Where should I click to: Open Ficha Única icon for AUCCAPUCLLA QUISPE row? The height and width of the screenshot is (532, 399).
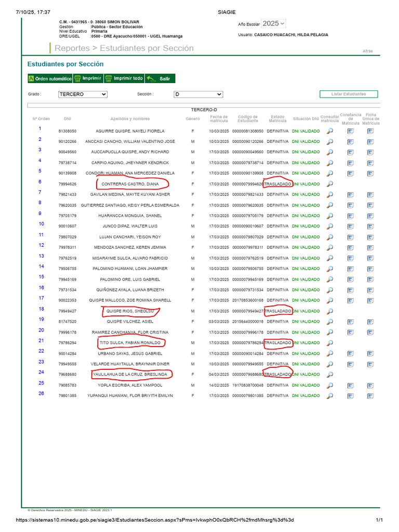click(370, 152)
